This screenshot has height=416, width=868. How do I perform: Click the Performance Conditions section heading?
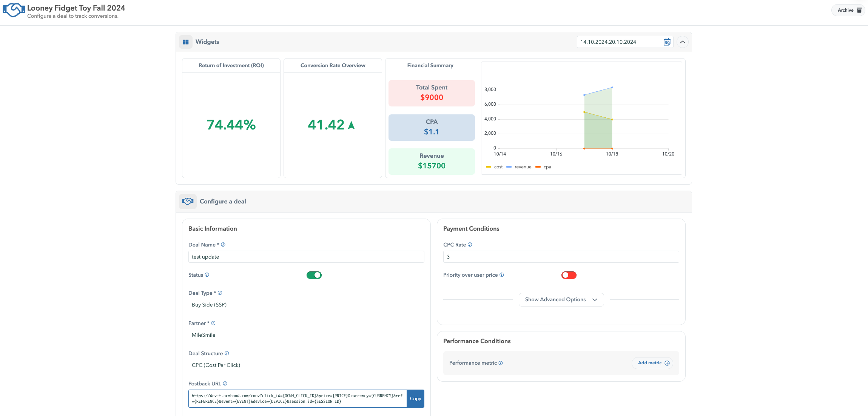(x=477, y=341)
